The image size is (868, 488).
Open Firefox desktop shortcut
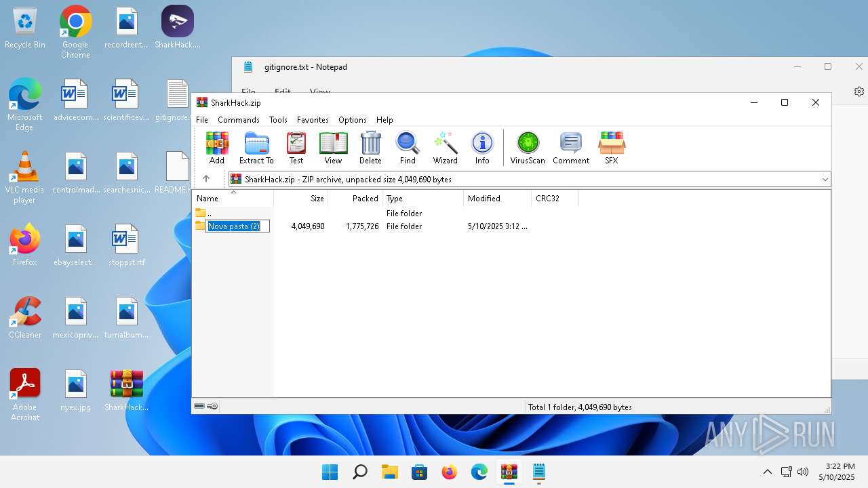point(25,245)
